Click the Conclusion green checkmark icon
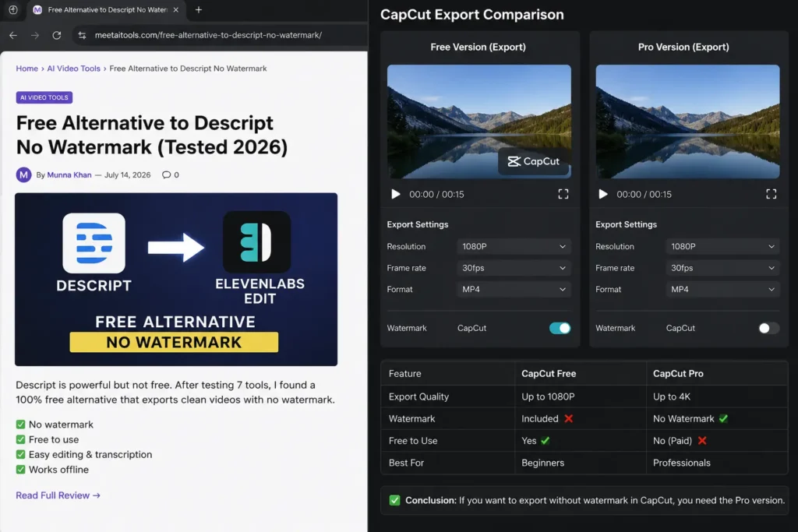Image resolution: width=798 pixels, height=532 pixels. pyautogui.click(x=394, y=501)
